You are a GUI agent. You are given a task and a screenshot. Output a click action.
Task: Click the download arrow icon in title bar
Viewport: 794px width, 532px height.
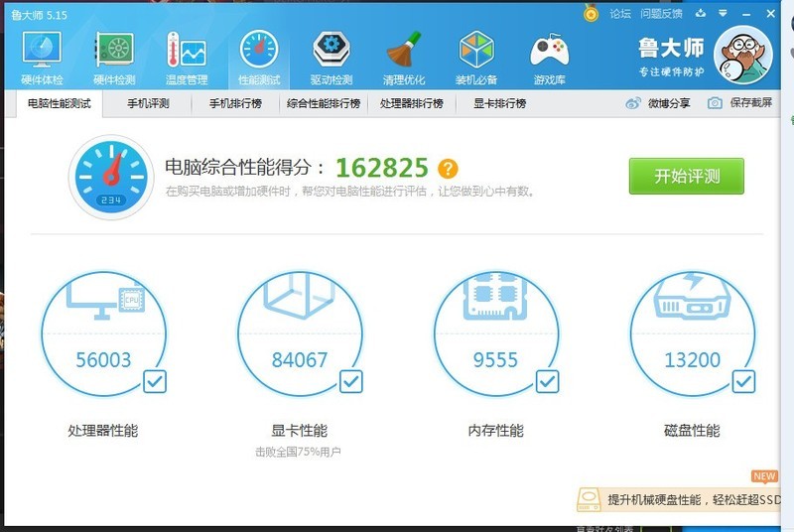pyautogui.click(x=701, y=13)
